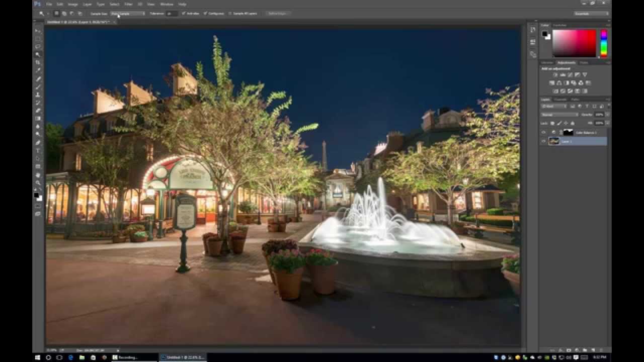644x362 pixels.
Task: Enable Sample All Layers checkbox
Action: click(229, 14)
